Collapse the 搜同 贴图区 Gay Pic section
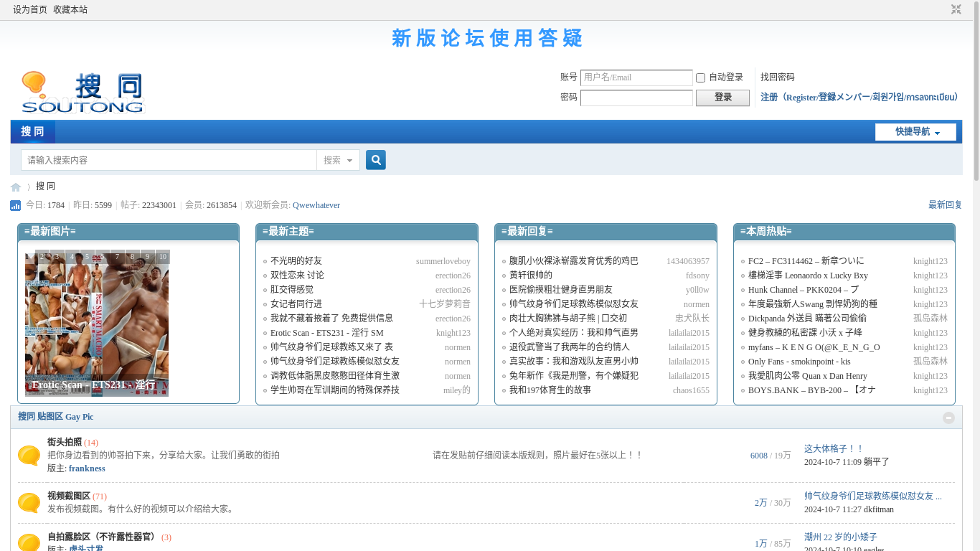This screenshot has height=551, width=980. [x=948, y=418]
